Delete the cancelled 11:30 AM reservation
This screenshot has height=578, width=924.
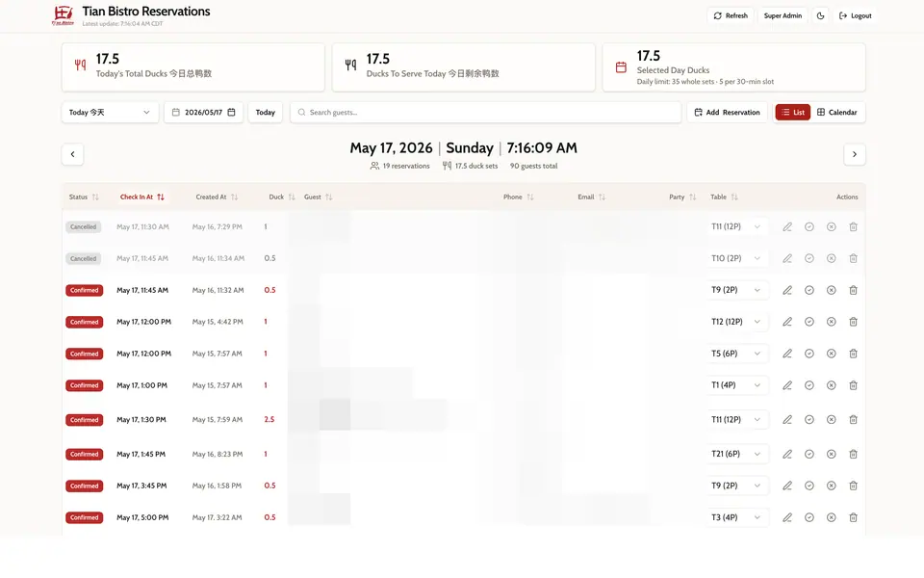[853, 227]
